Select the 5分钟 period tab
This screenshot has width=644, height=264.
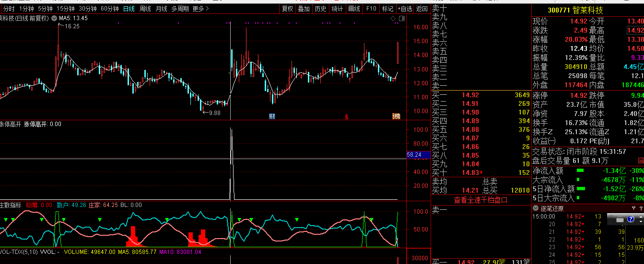(46, 9)
